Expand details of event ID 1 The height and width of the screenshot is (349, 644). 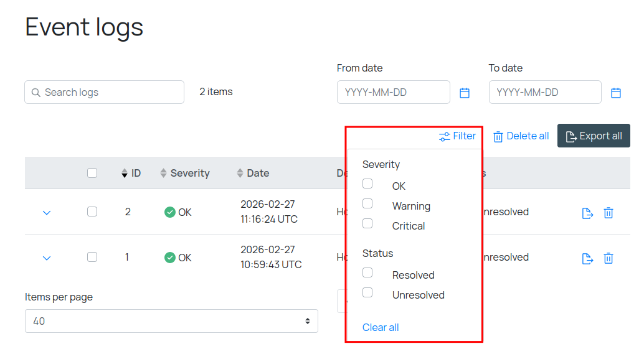click(x=47, y=258)
